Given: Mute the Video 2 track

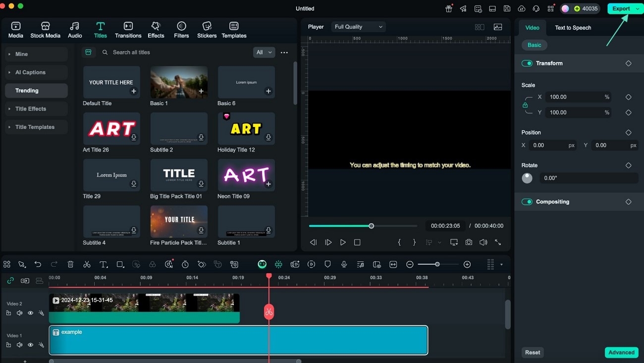Looking at the screenshot, I should [19, 313].
